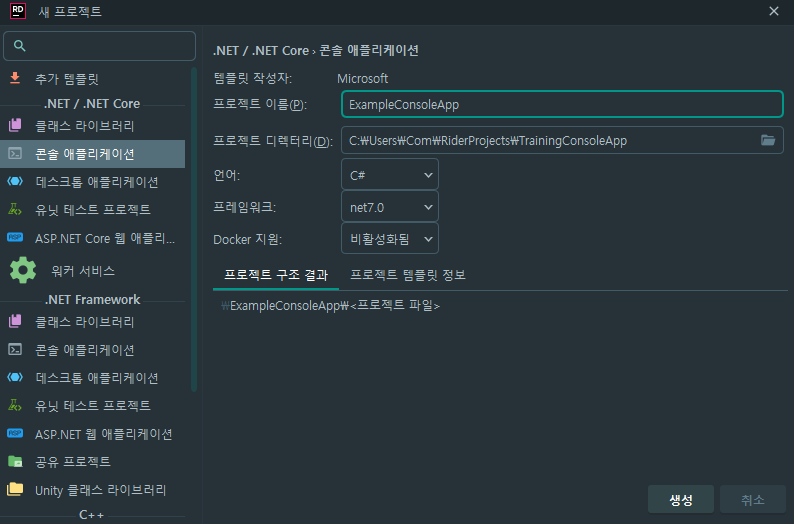Click the .NET Core 유닛 테스트 프로젝트 flask icon

coord(15,209)
